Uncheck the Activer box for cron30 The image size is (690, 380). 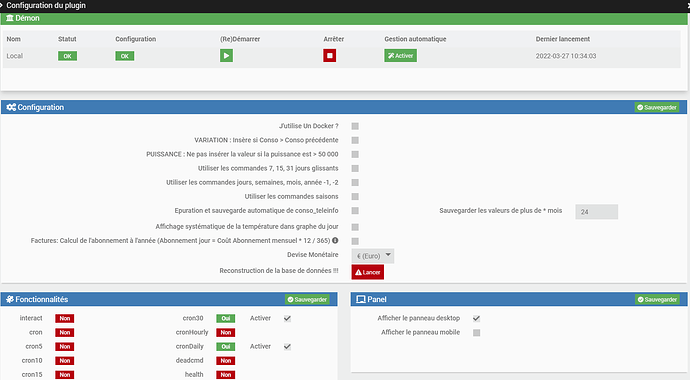[287, 318]
